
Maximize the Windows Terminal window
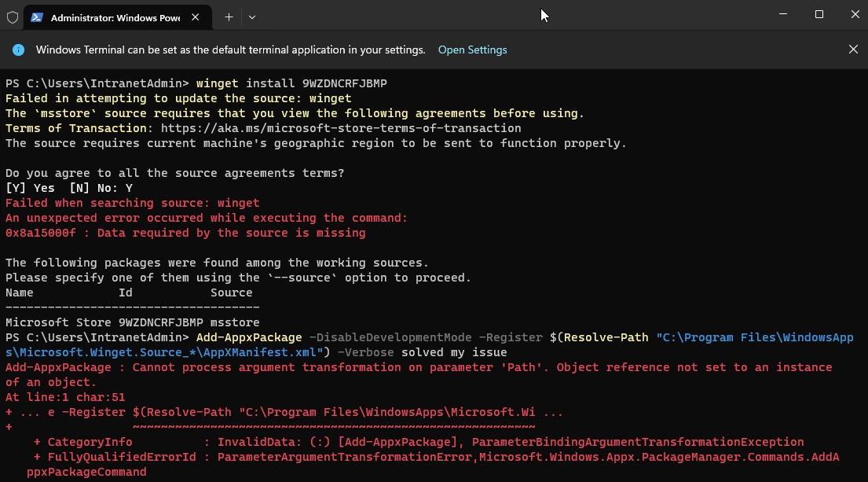click(819, 14)
